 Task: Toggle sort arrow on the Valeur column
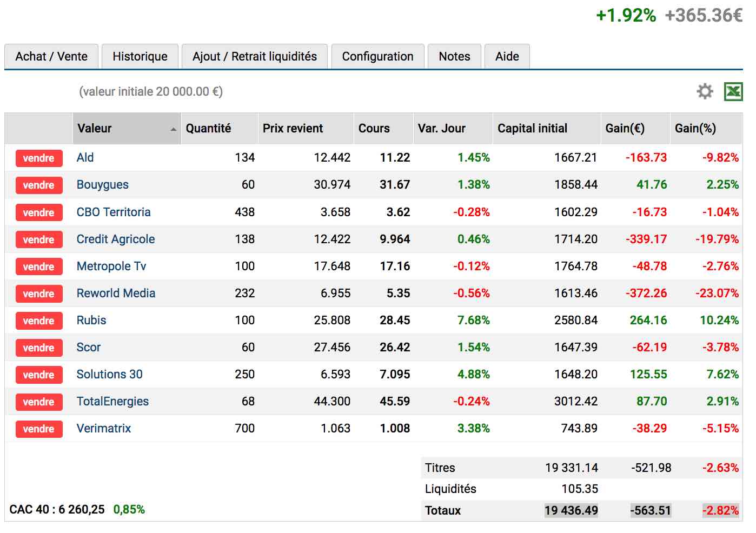(x=173, y=129)
